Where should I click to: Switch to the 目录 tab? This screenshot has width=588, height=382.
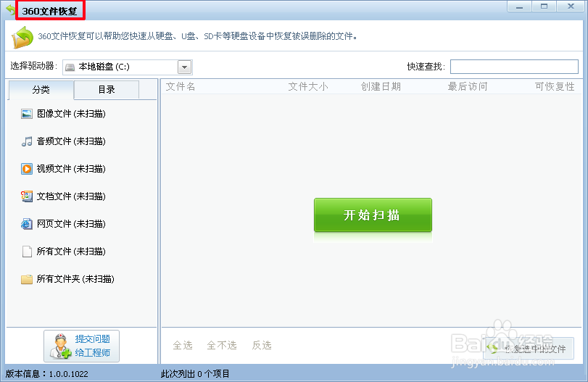point(107,90)
